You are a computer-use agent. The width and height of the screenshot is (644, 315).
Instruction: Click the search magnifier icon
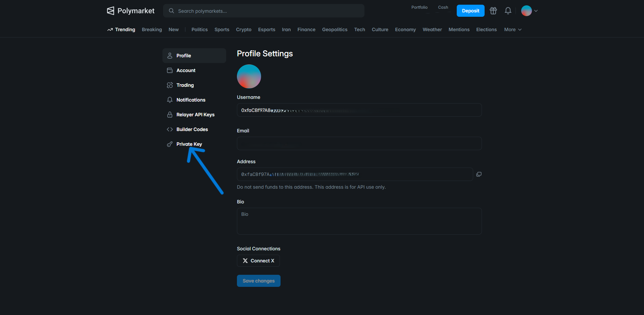click(x=171, y=11)
